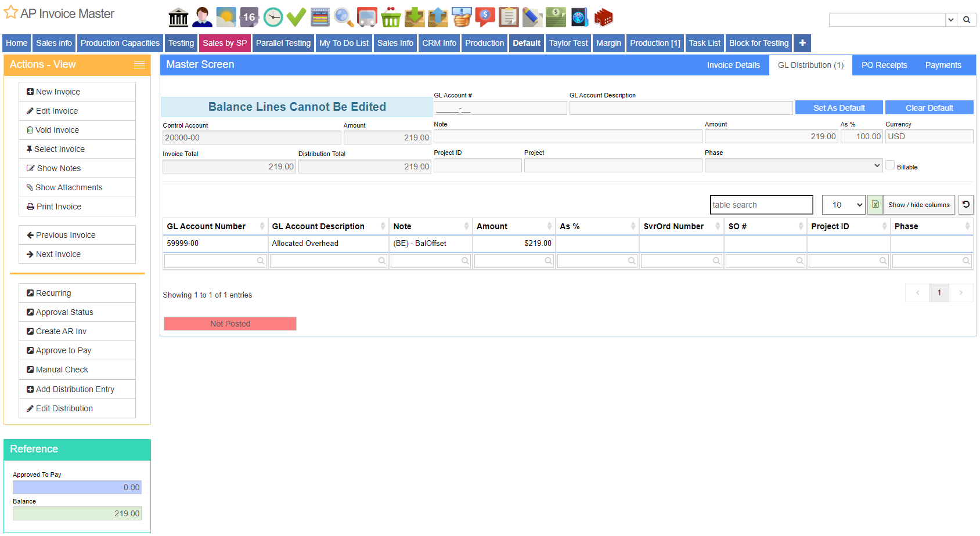Sort by GL Account Description column
Viewport: 980px width, 536px height.
click(x=329, y=226)
